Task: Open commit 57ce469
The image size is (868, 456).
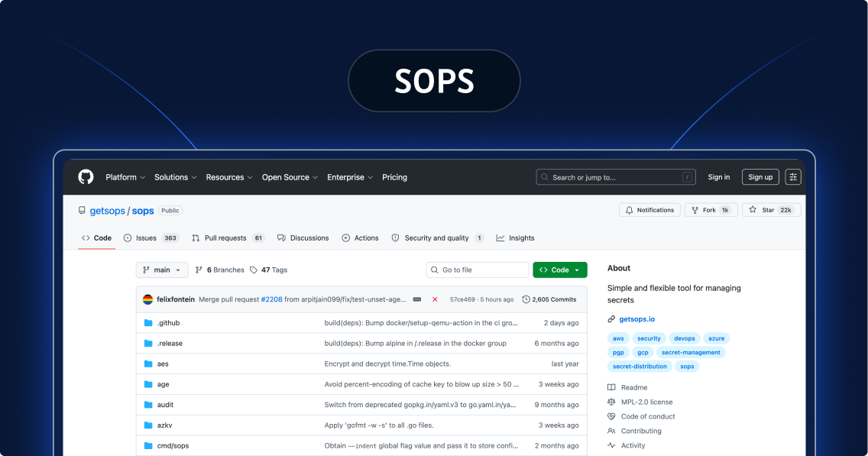Action: coord(462,299)
